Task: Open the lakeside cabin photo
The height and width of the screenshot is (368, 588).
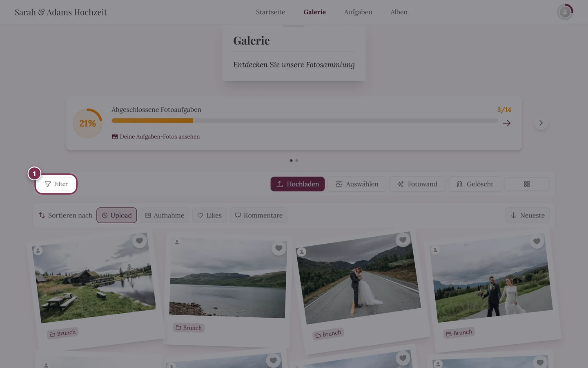Action: 94,278
